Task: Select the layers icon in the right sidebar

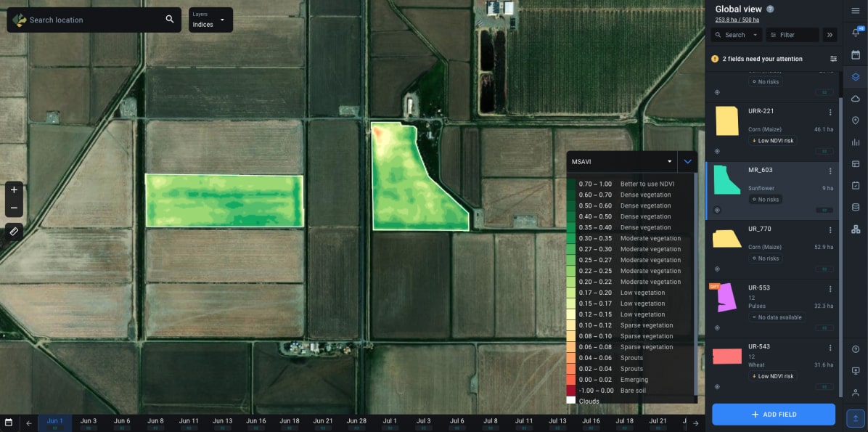Action: coord(855,77)
